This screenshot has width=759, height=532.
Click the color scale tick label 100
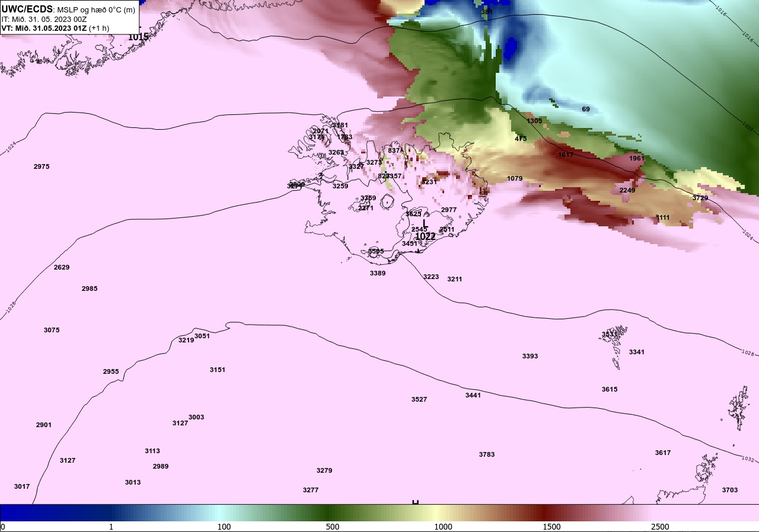pos(224,527)
